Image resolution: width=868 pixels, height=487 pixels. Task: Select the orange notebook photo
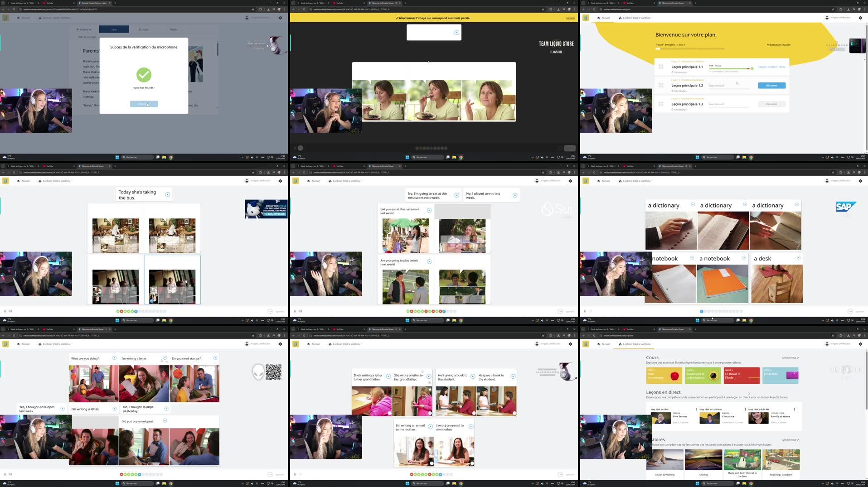pyautogui.click(x=723, y=284)
